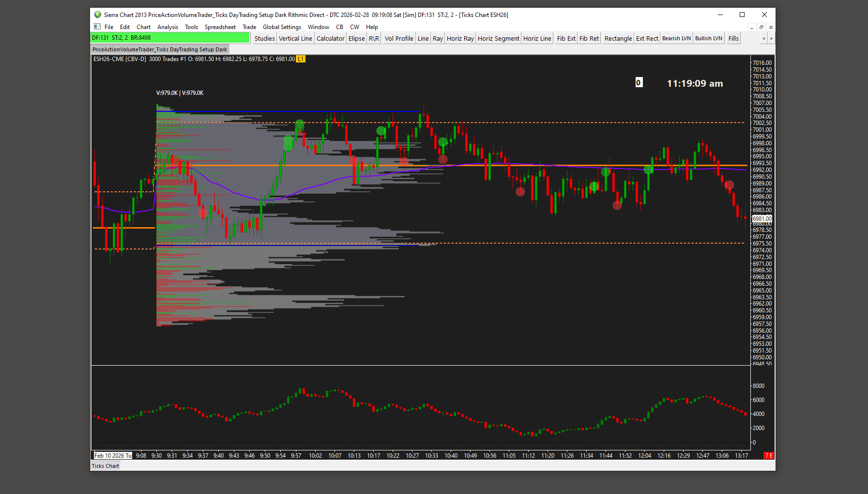This screenshot has width=868, height=494.
Task: Minimize the inner chart window
Action: coord(752,28)
